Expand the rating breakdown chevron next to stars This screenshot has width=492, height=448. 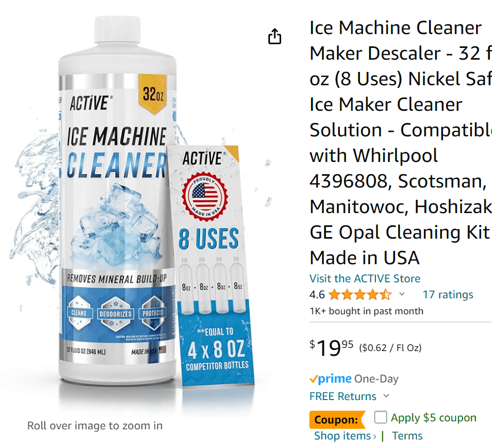pyautogui.click(x=402, y=294)
